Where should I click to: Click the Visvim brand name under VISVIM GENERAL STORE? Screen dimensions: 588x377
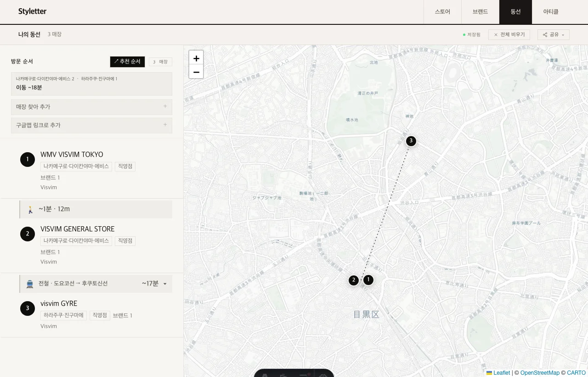point(49,262)
